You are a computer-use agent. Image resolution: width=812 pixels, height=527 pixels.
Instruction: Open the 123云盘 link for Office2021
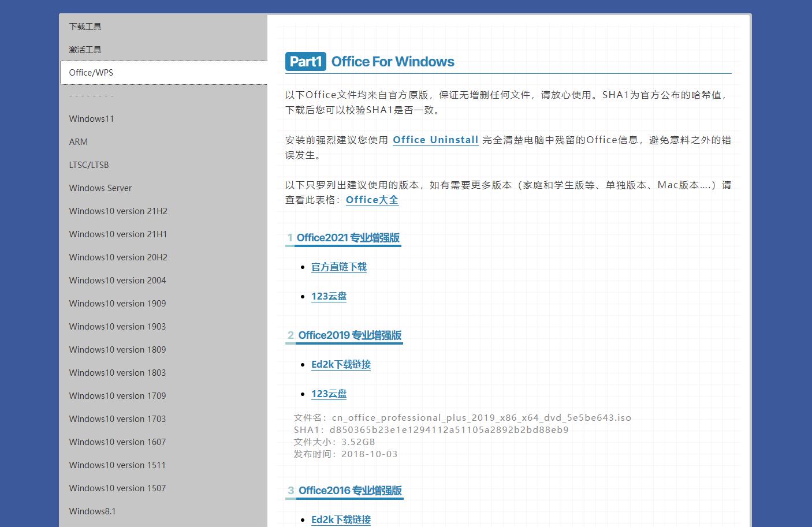click(329, 296)
